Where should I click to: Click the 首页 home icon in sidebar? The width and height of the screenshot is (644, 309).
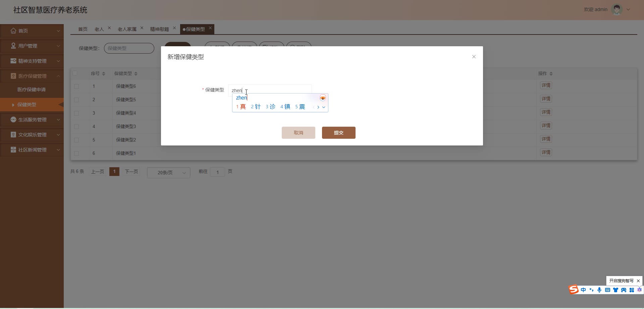click(x=13, y=30)
